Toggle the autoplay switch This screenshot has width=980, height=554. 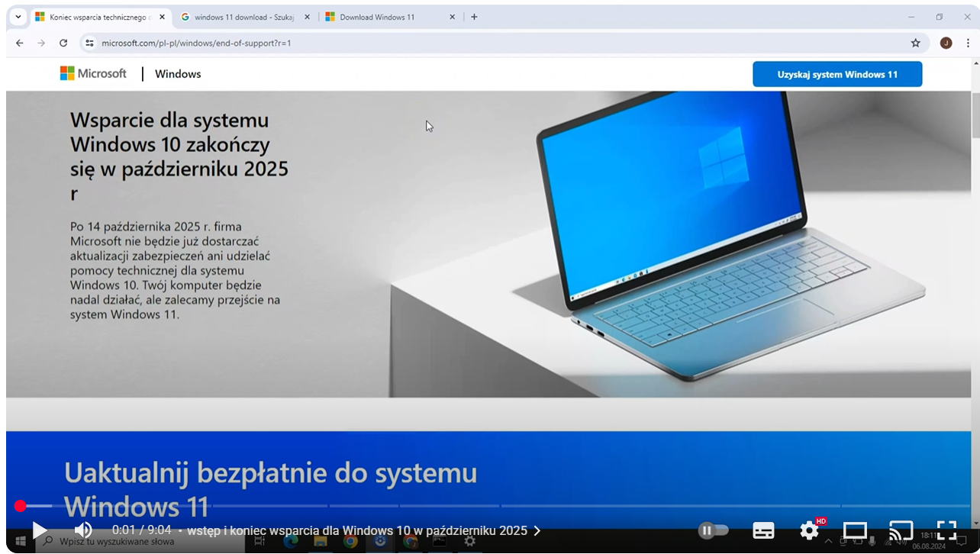point(714,530)
